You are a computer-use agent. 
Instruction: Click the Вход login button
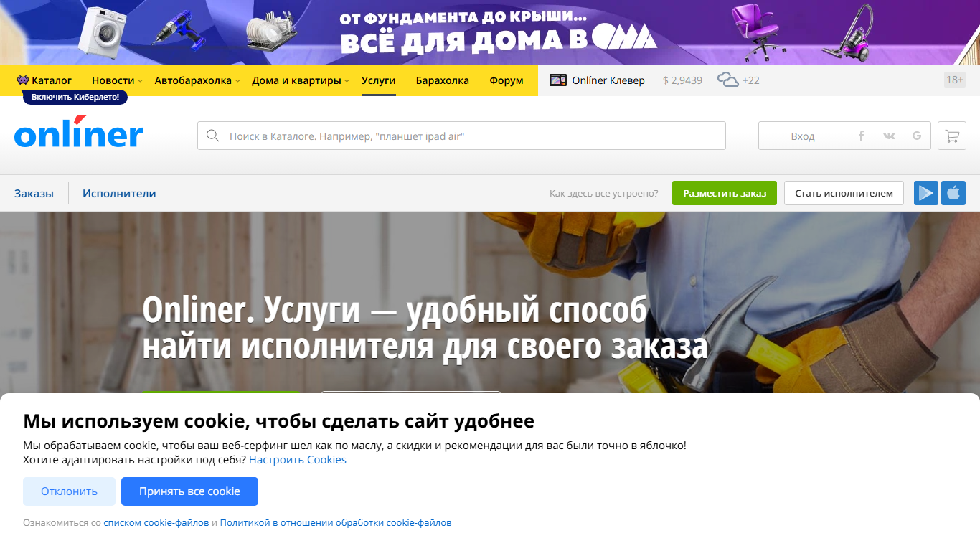803,136
